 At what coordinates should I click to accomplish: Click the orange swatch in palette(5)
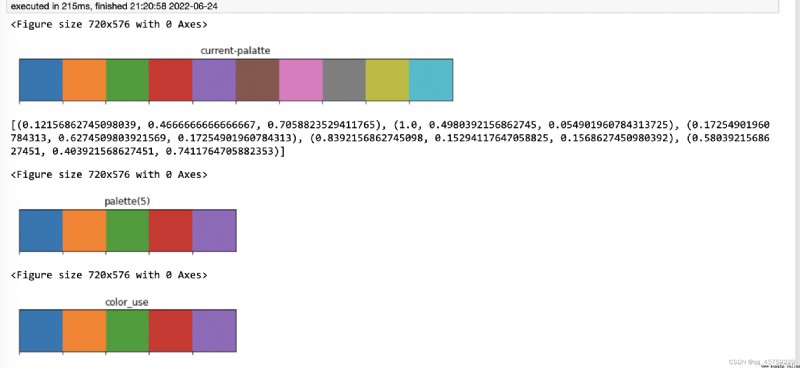click(x=84, y=230)
